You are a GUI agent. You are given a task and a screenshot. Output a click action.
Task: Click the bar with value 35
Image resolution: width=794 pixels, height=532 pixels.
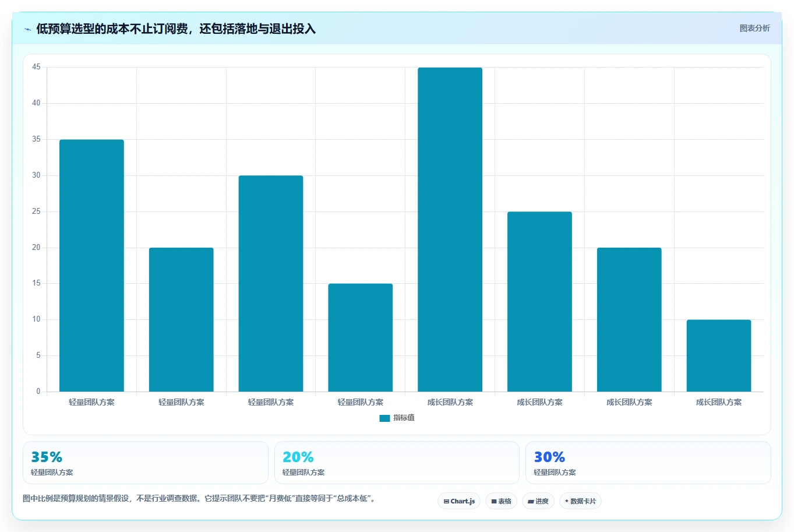point(91,266)
